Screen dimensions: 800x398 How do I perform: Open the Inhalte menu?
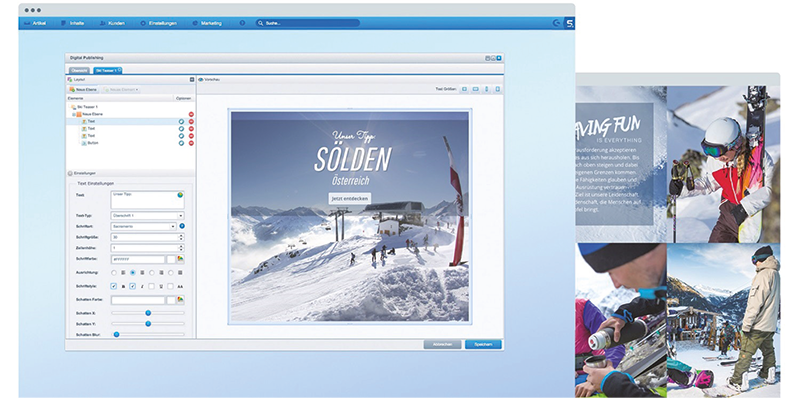tap(72, 23)
